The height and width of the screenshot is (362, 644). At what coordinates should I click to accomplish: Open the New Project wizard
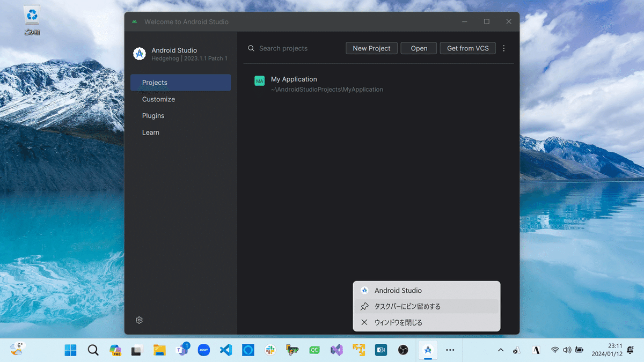click(372, 48)
